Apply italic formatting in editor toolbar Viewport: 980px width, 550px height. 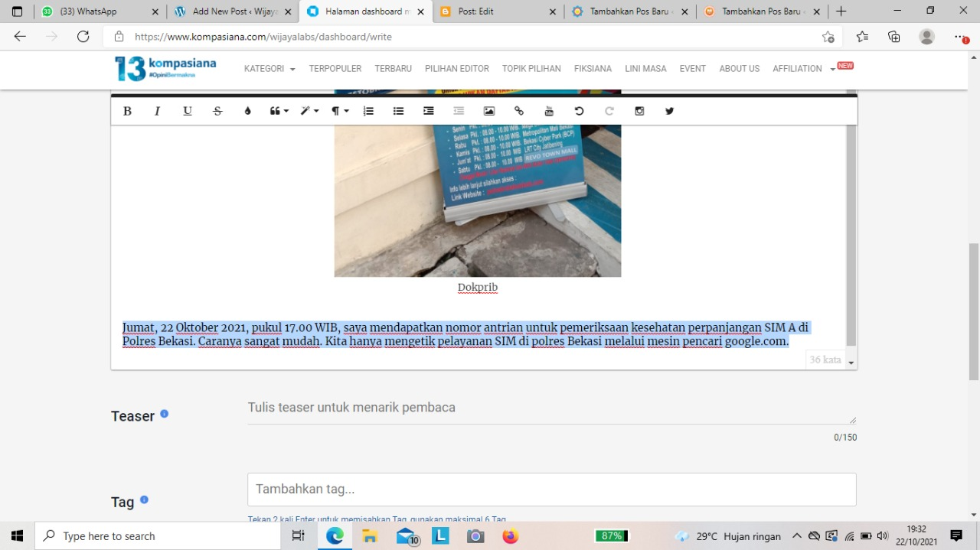point(158,111)
